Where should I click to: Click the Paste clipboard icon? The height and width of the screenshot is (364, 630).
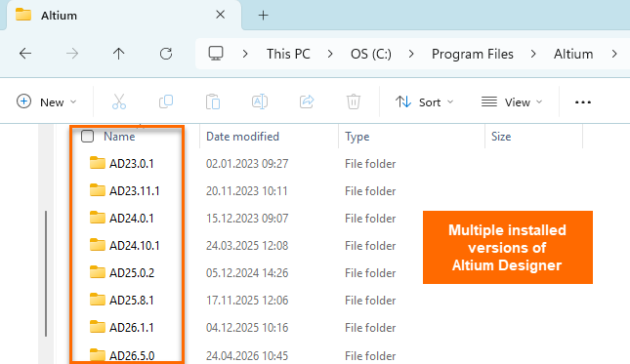click(x=213, y=101)
